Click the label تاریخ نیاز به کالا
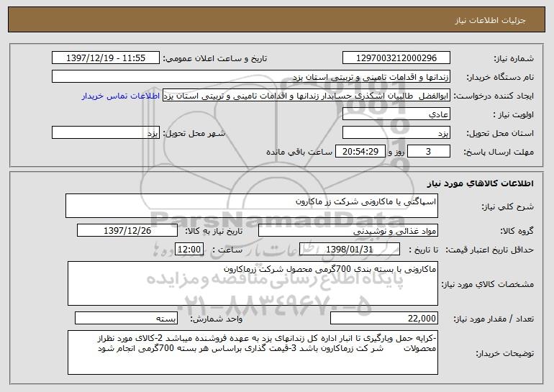 (214, 231)
